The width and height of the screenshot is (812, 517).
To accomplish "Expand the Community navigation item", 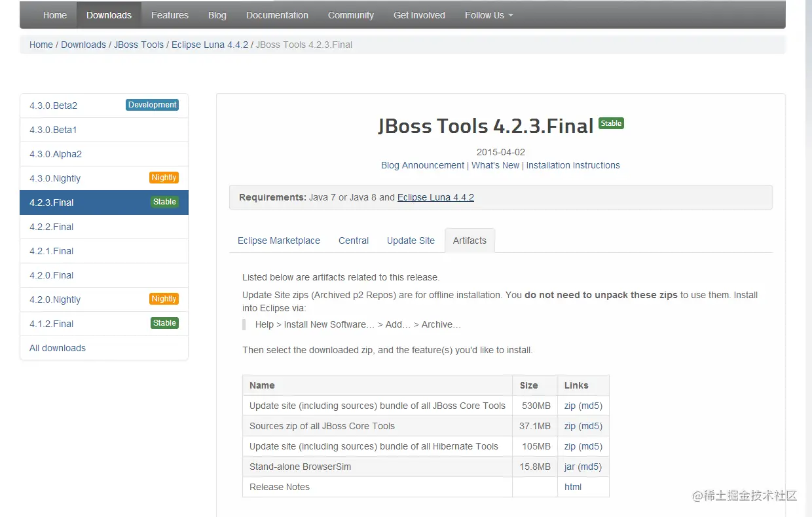I will [350, 14].
